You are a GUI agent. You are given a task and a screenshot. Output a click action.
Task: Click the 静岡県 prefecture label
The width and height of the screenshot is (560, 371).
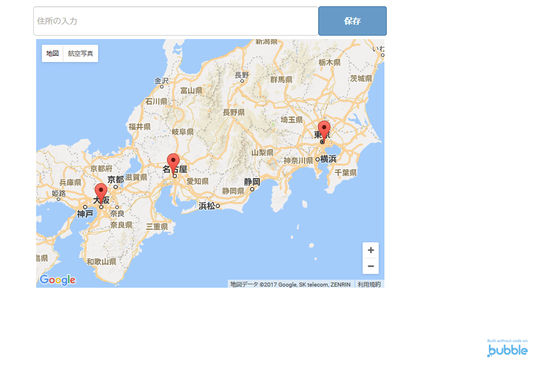[x=233, y=191]
